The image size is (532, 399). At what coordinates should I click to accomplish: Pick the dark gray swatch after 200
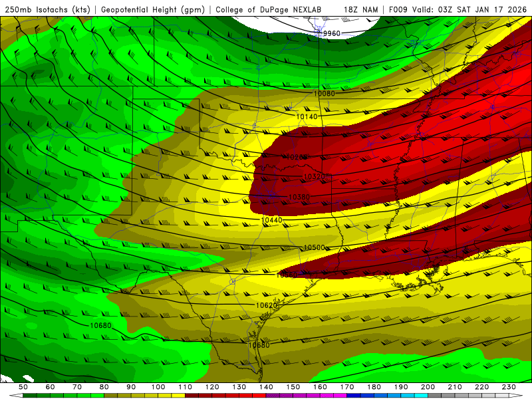pyautogui.click(x=434, y=395)
